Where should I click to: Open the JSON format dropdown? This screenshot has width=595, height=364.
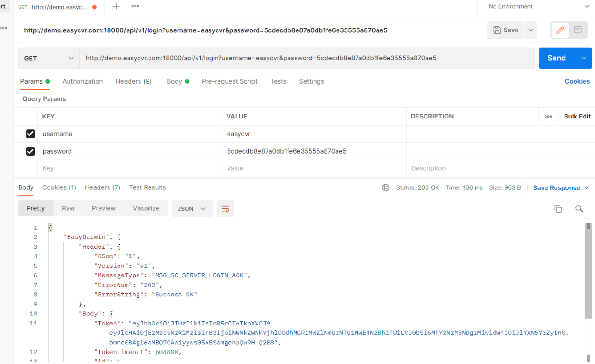pos(192,209)
